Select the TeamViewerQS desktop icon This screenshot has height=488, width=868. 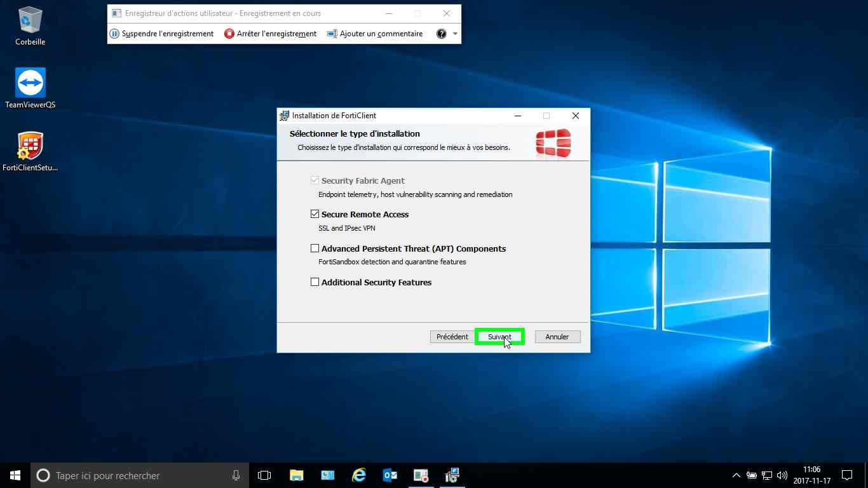click(31, 88)
